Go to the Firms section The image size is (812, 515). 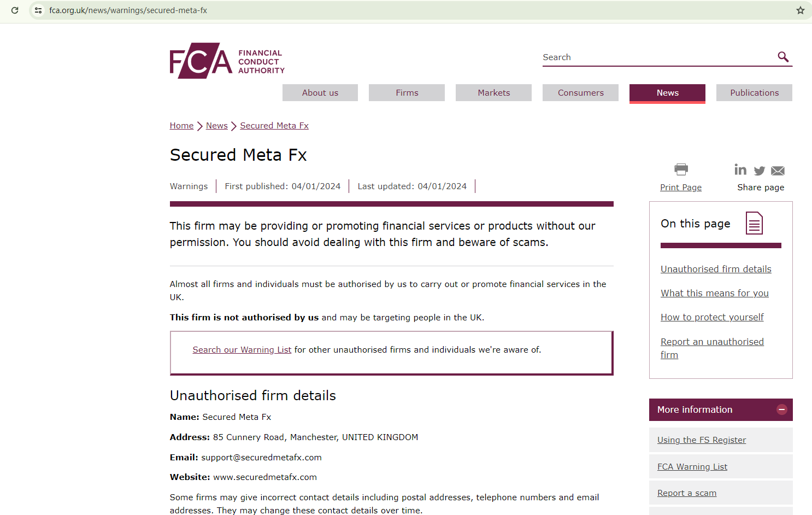(x=407, y=93)
